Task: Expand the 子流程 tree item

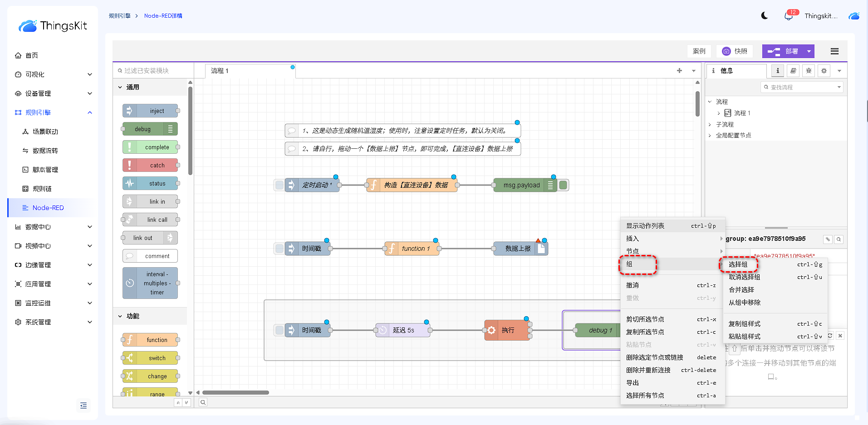Action: point(710,124)
